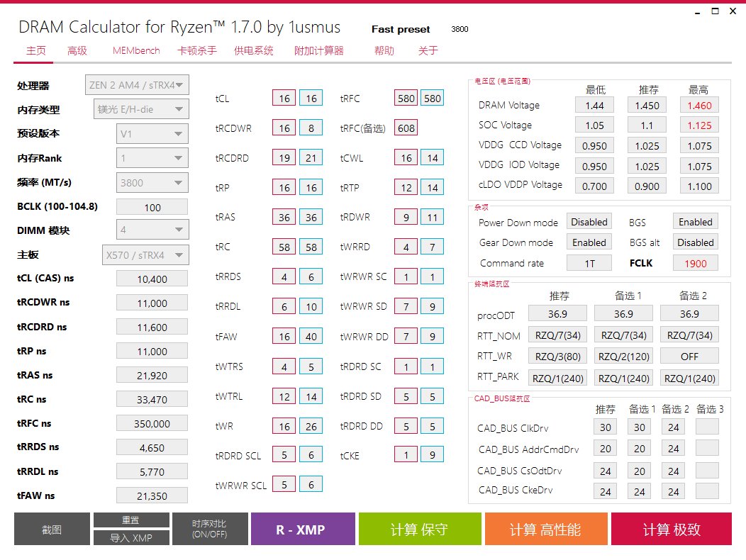Open the 卡顿杀手 tab
The width and height of the screenshot is (746, 560).
click(197, 51)
